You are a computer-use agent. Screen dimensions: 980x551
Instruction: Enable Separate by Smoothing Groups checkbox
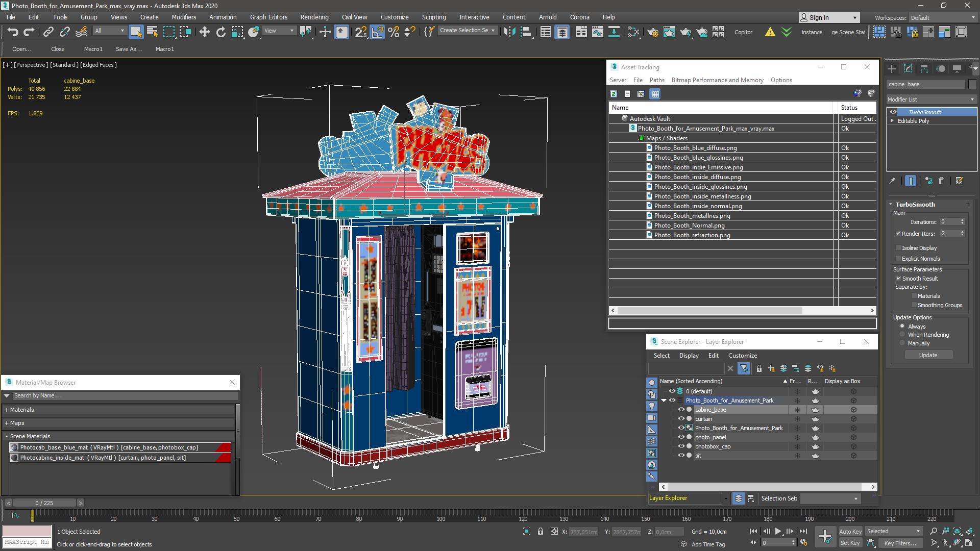[x=914, y=305]
